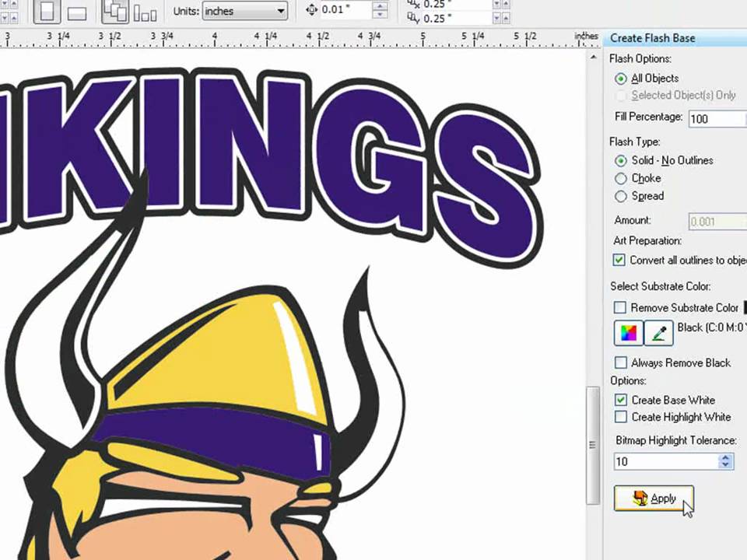Click the duplicate distance Y field
This screenshot has width=747, height=560.
point(456,19)
